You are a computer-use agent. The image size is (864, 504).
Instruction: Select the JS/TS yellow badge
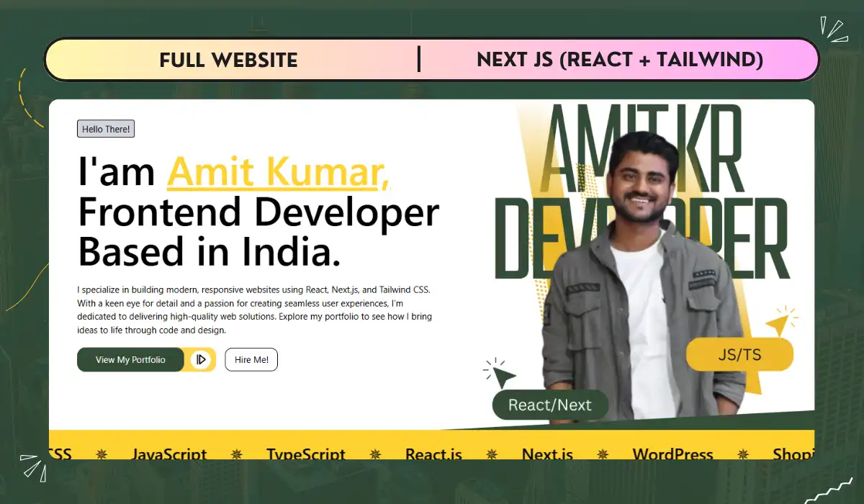[739, 355]
